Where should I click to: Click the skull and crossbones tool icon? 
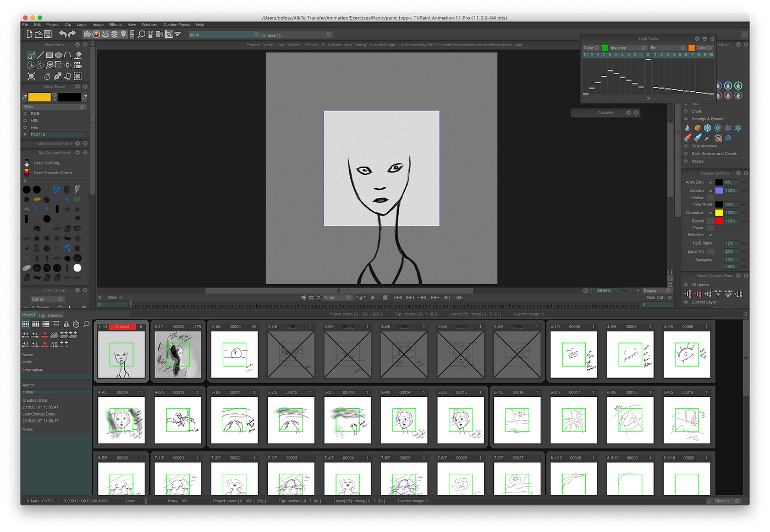(x=31, y=76)
